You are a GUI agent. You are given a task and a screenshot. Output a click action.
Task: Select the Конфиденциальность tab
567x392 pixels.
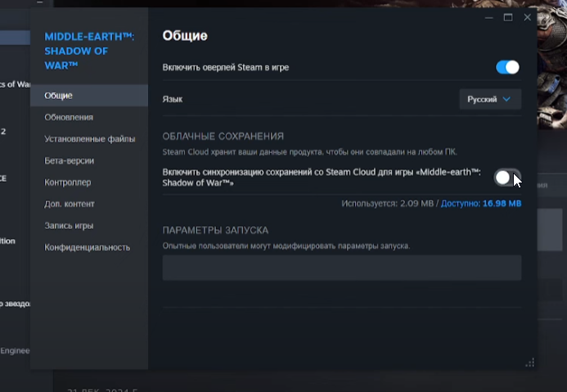click(x=89, y=247)
